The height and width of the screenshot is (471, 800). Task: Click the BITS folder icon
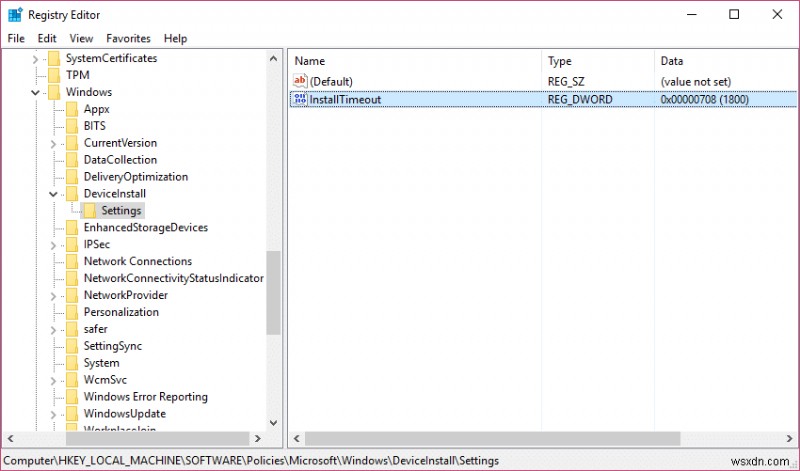click(x=72, y=126)
